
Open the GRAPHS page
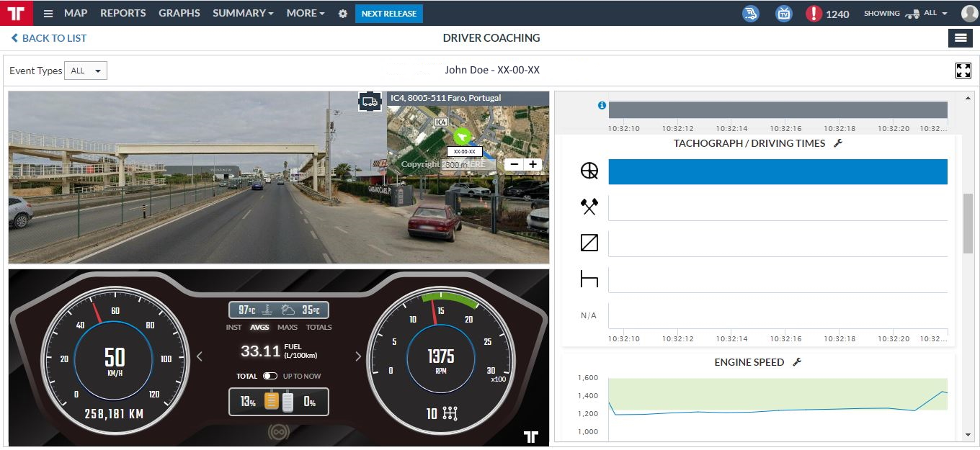click(179, 14)
